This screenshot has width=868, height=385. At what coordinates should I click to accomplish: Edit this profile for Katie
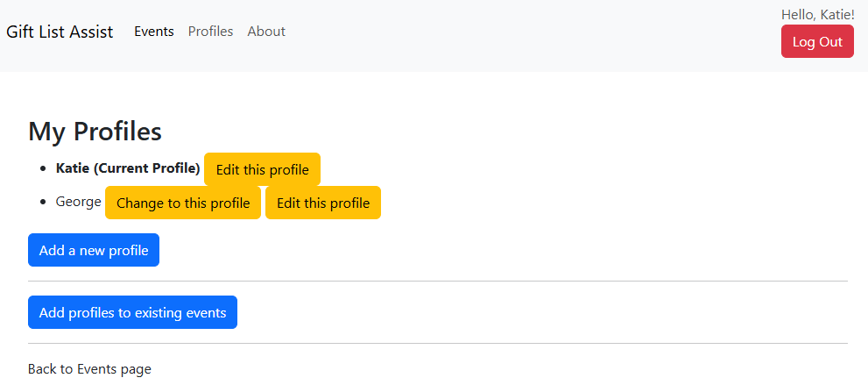point(262,169)
